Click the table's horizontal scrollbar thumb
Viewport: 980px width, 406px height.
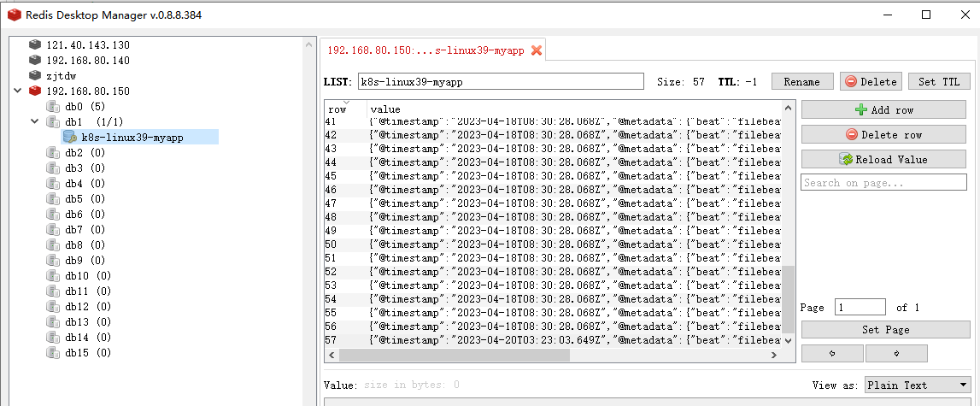454,355
